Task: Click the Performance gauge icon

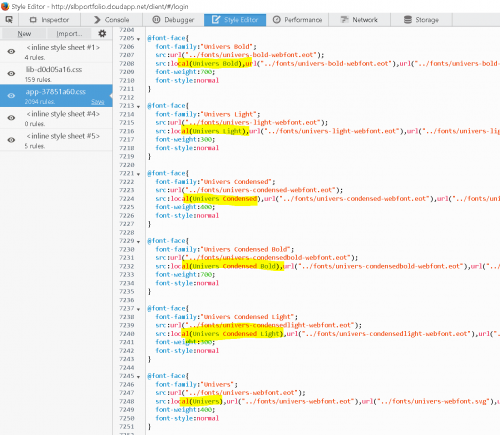Action: click(x=277, y=20)
